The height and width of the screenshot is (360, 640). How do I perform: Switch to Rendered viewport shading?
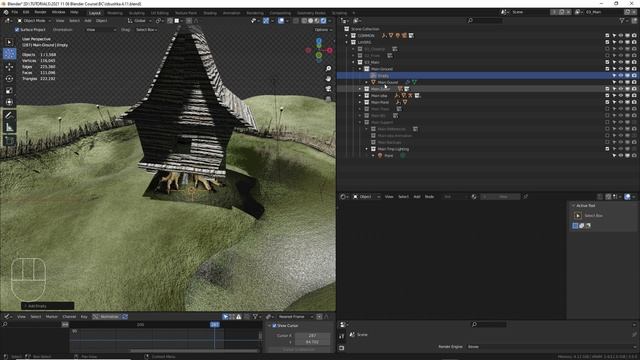(x=323, y=20)
